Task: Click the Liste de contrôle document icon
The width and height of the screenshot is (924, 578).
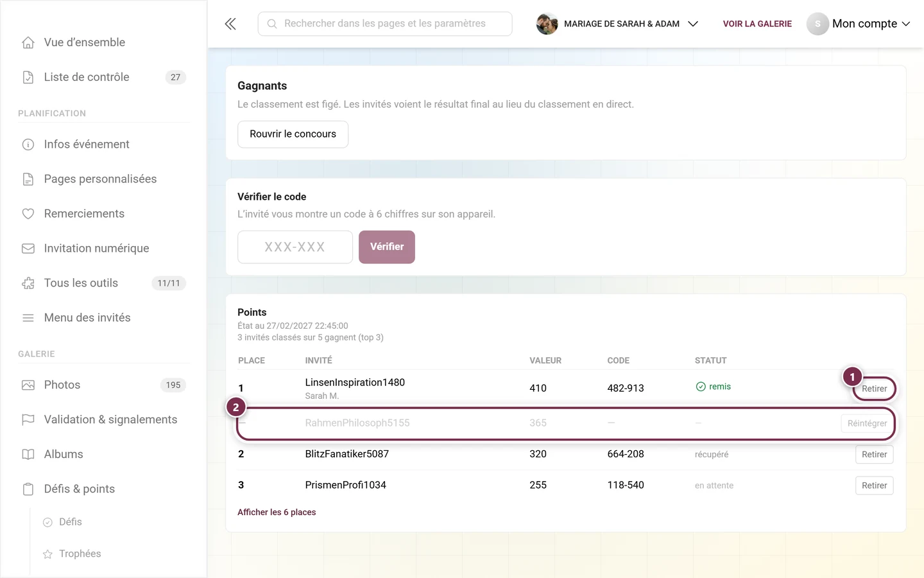Action: tap(28, 77)
